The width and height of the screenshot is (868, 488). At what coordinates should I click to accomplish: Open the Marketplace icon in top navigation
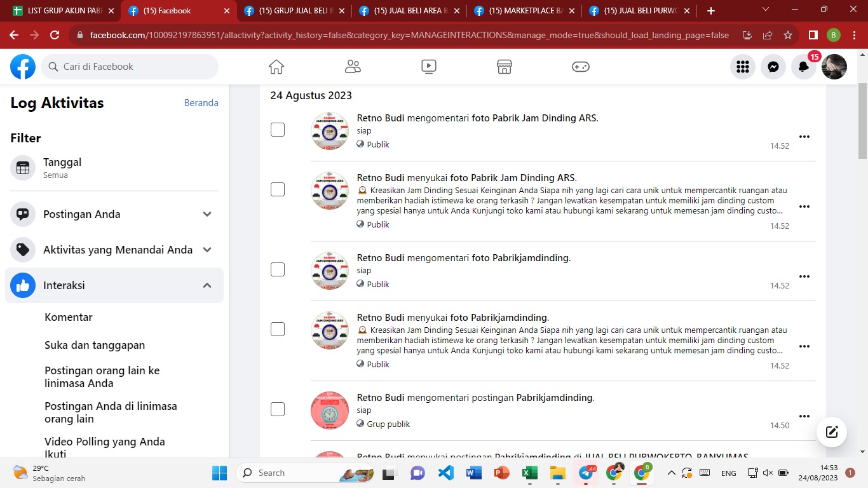(505, 67)
